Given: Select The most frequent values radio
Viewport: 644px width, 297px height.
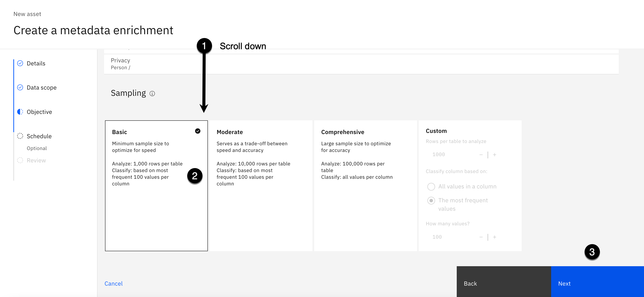Looking at the screenshot, I should point(431,200).
